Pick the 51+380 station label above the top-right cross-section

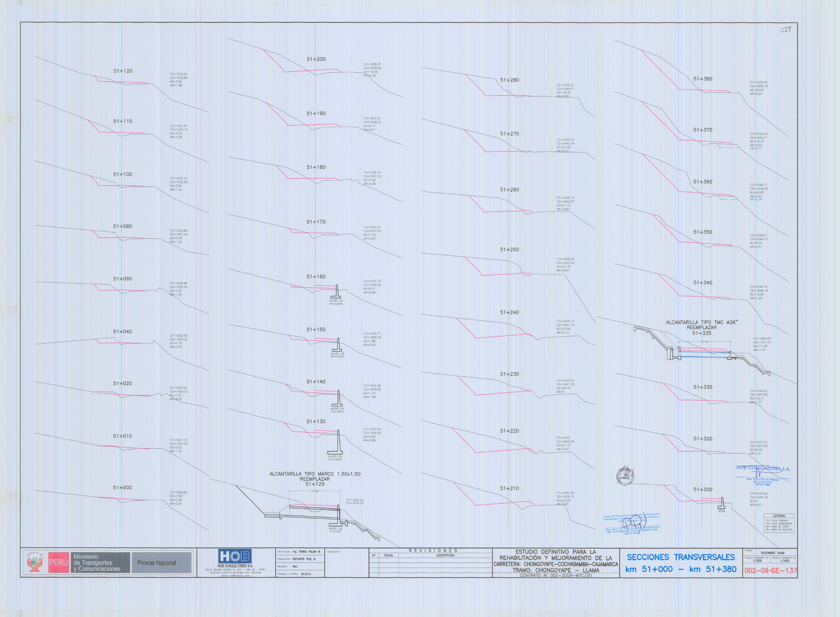click(x=703, y=79)
